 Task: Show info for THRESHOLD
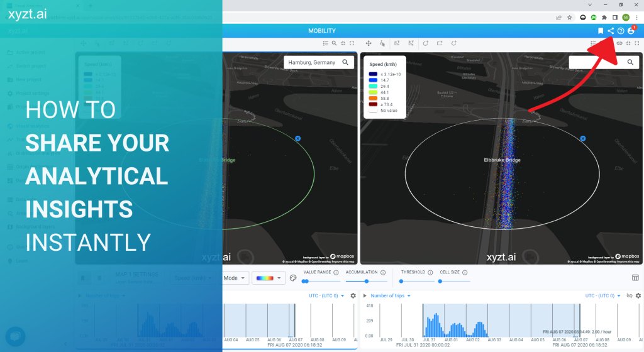(430, 272)
